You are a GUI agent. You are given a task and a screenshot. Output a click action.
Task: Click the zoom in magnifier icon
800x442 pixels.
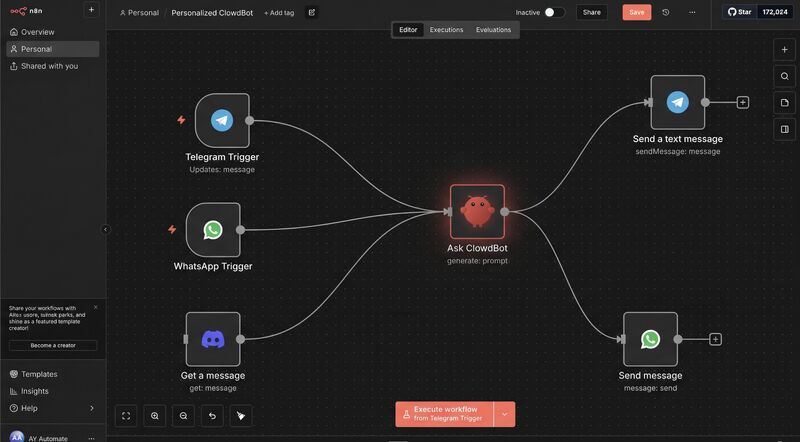(155, 415)
